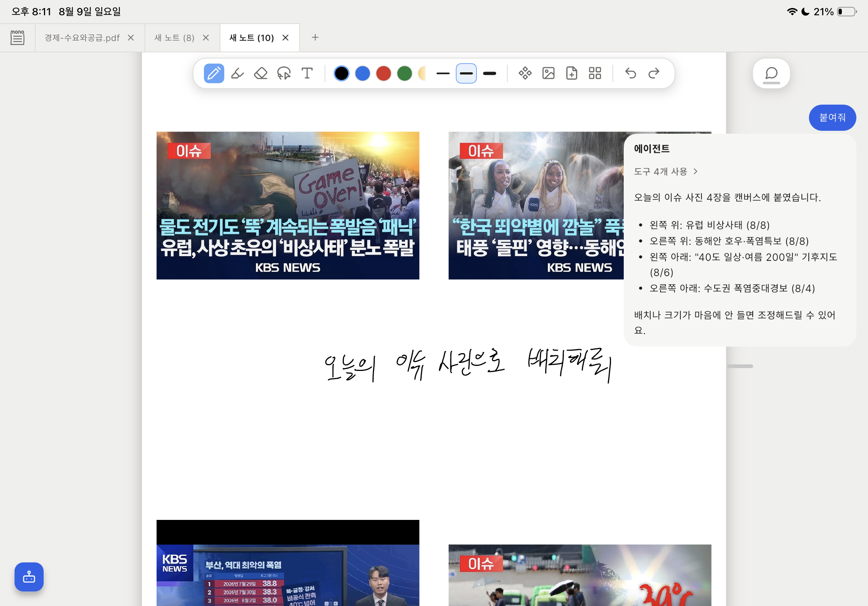Tap the 오른쪽 위: 동해안 호우·폭염특보 line
Screen dimensions: 868x606
[729, 241]
